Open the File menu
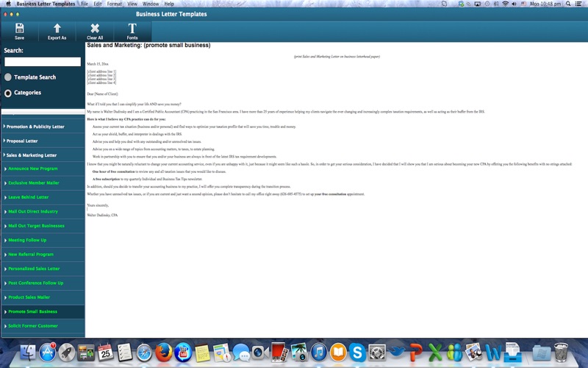This screenshot has height=368, width=588. [x=85, y=4]
